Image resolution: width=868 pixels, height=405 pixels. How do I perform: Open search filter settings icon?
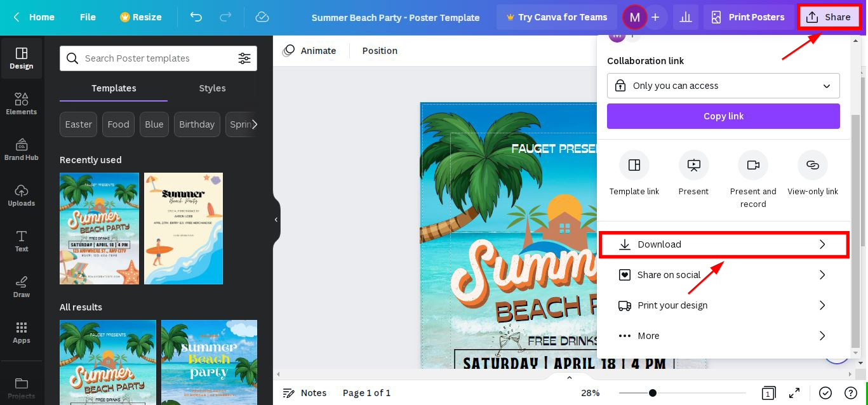click(x=244, y=58)
